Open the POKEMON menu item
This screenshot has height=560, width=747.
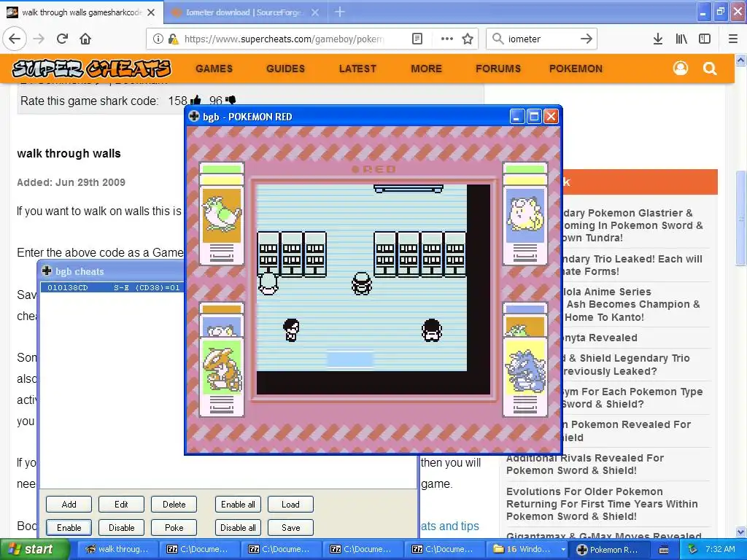tap(576, 69)
